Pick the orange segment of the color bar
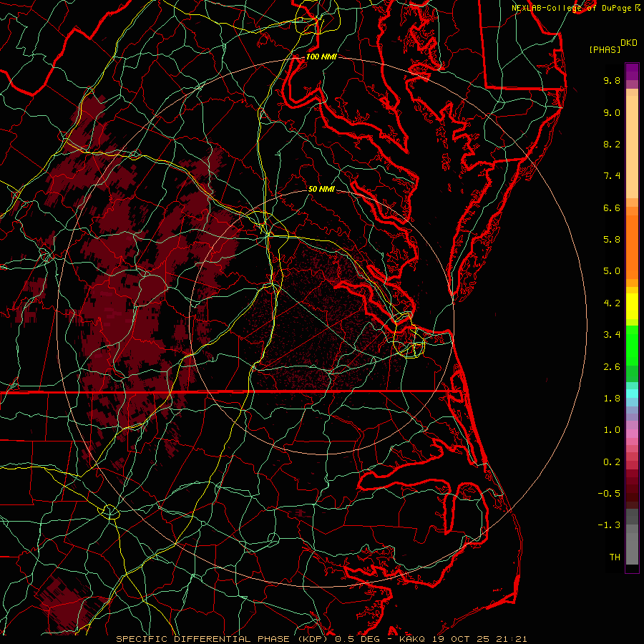The image size is (644, 644). [x=632, y=247]
